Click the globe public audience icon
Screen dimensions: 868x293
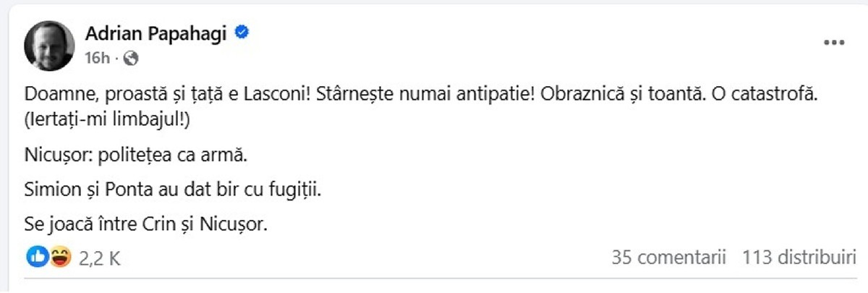click(131, 58)
